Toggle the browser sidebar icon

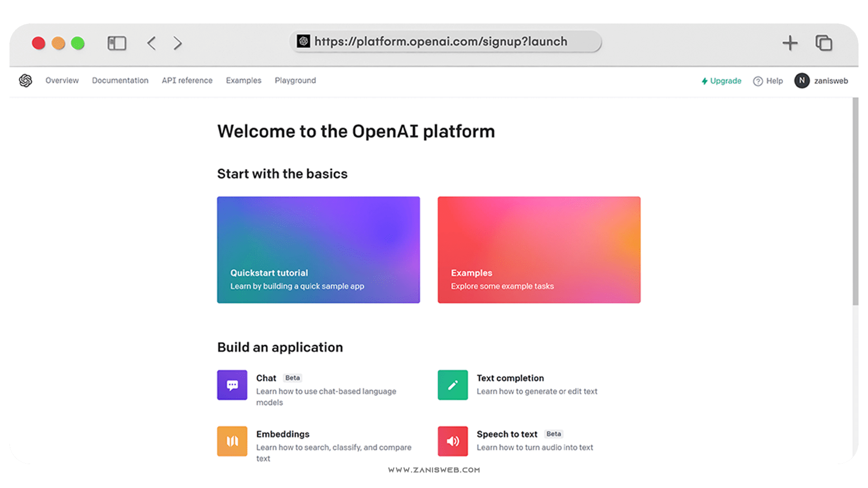tap(117, 43)
